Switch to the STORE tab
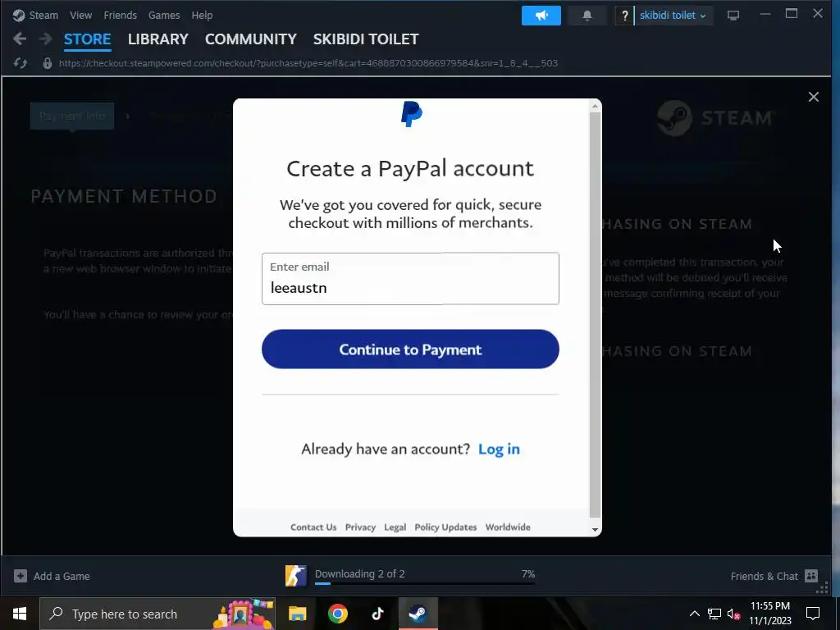Screen dimensions: 840x630 tap(87, 39)
